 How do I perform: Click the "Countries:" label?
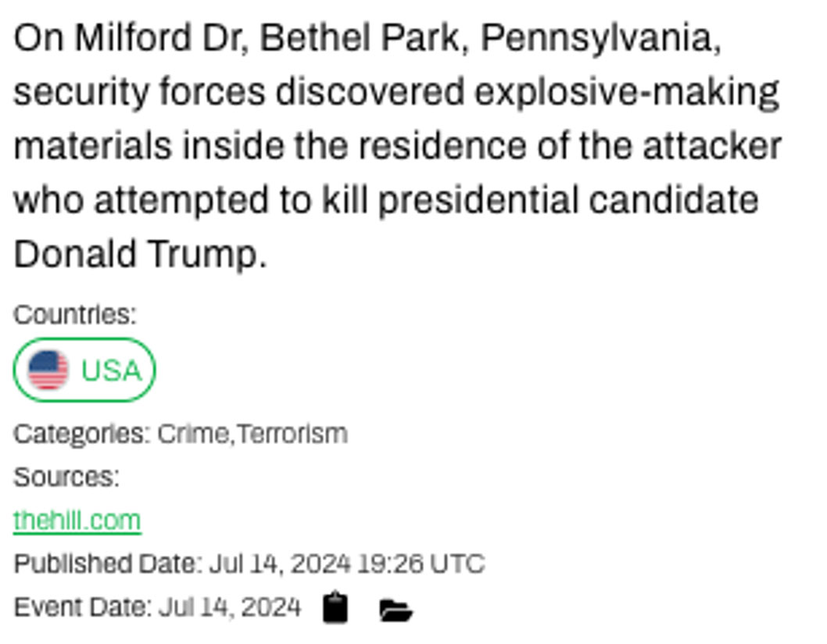[x=74, y=314]
